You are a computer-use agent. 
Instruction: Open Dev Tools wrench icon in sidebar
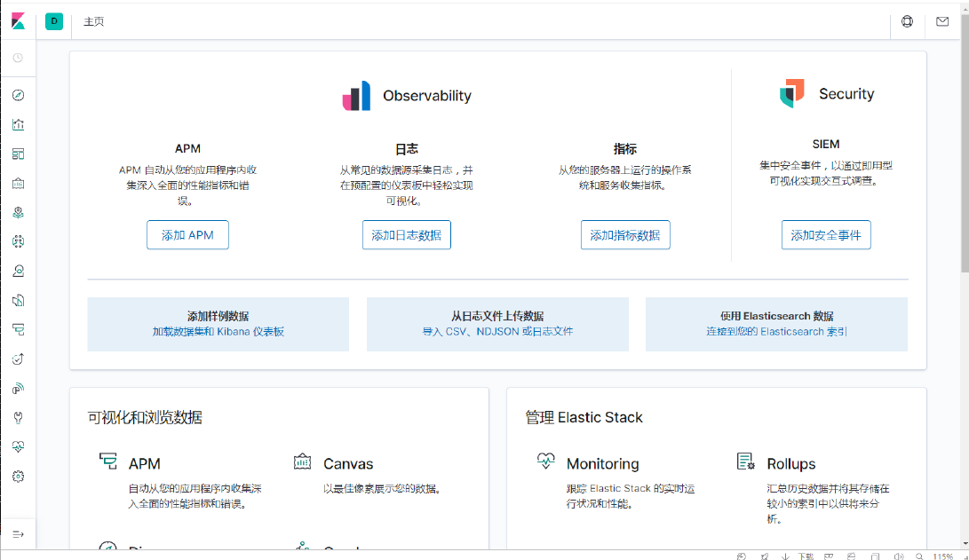pyautogui.click(x=18, y=417)
